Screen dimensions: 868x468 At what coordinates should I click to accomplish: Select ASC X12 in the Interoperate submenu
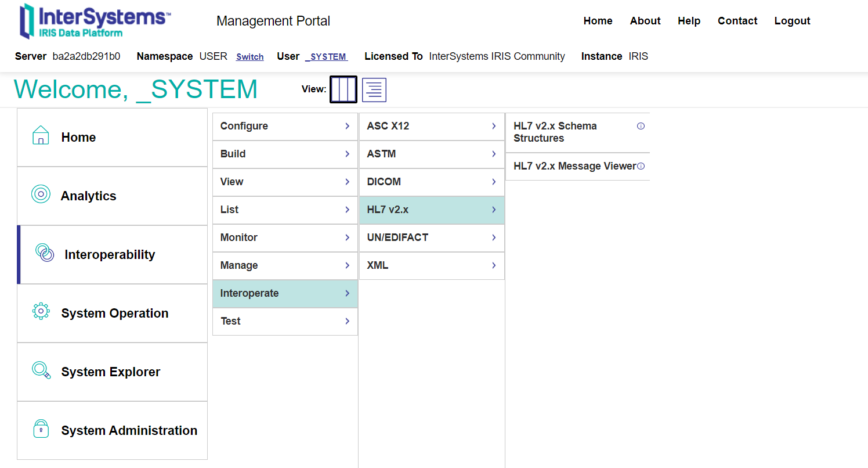click(x=432, y=126)
